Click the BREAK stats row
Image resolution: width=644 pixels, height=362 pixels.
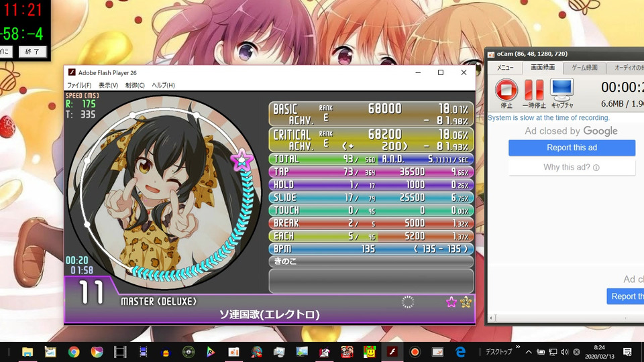pos(371,223)
